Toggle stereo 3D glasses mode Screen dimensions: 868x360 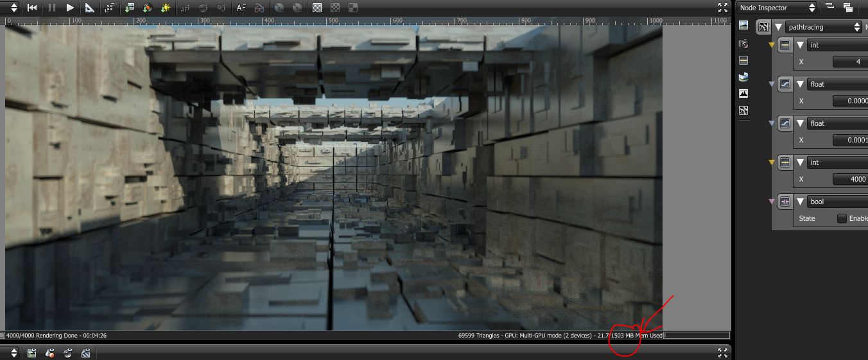tap(259, 8)
